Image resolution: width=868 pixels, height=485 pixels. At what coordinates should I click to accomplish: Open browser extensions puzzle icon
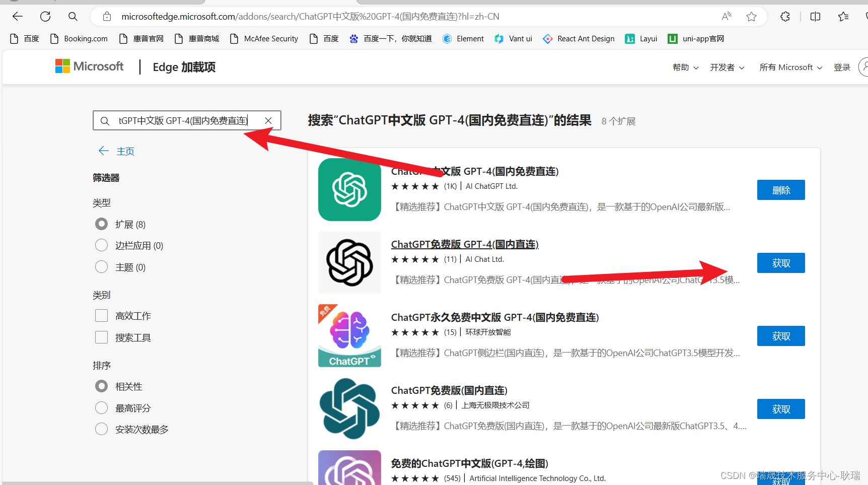785,17
